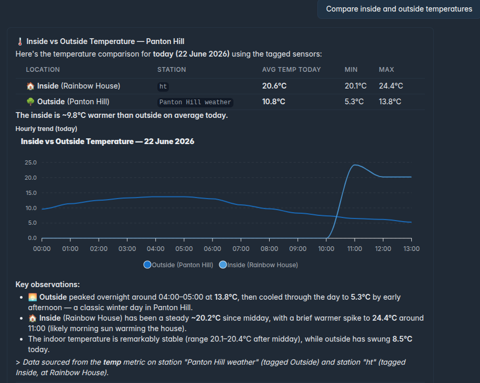Click the house icon in Inside row

30,86
